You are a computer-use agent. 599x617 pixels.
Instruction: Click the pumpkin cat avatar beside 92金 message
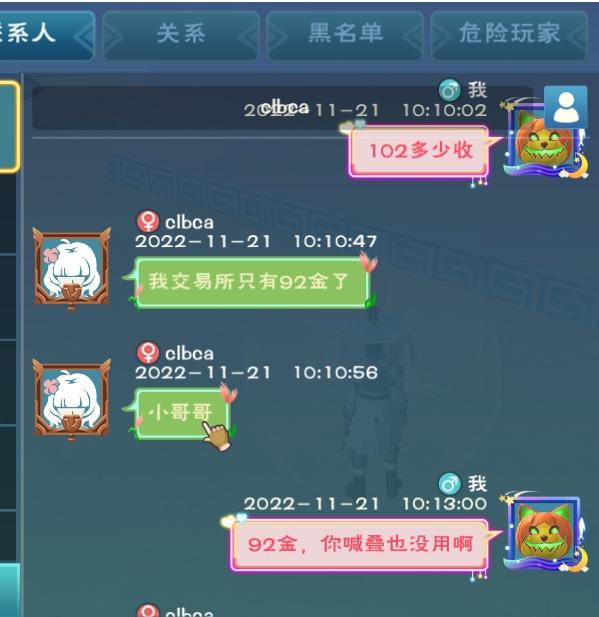pos(545,533)
